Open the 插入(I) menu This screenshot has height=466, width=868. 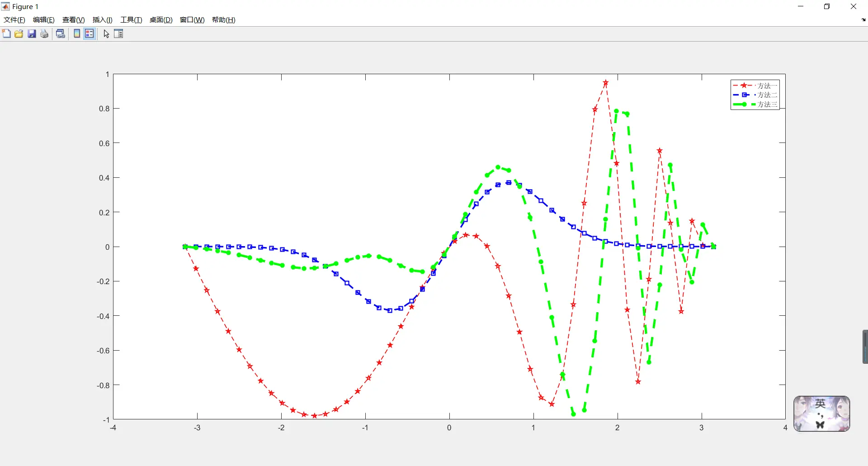103,20
